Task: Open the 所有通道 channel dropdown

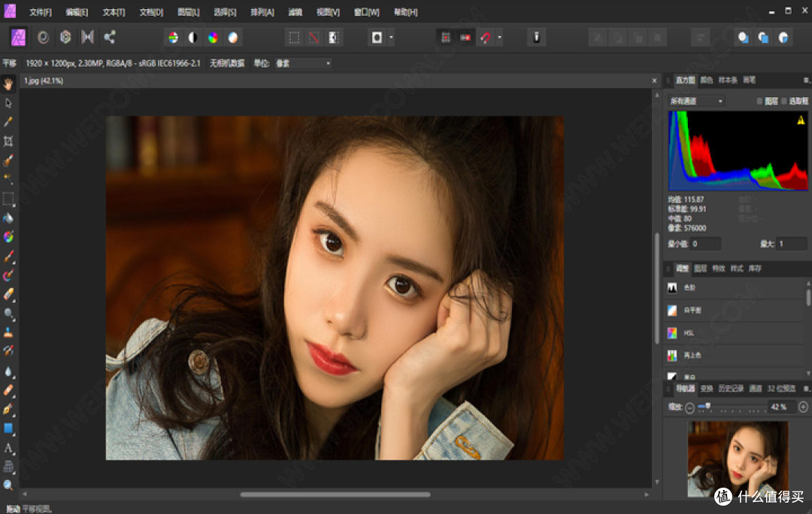Action: 696,101
